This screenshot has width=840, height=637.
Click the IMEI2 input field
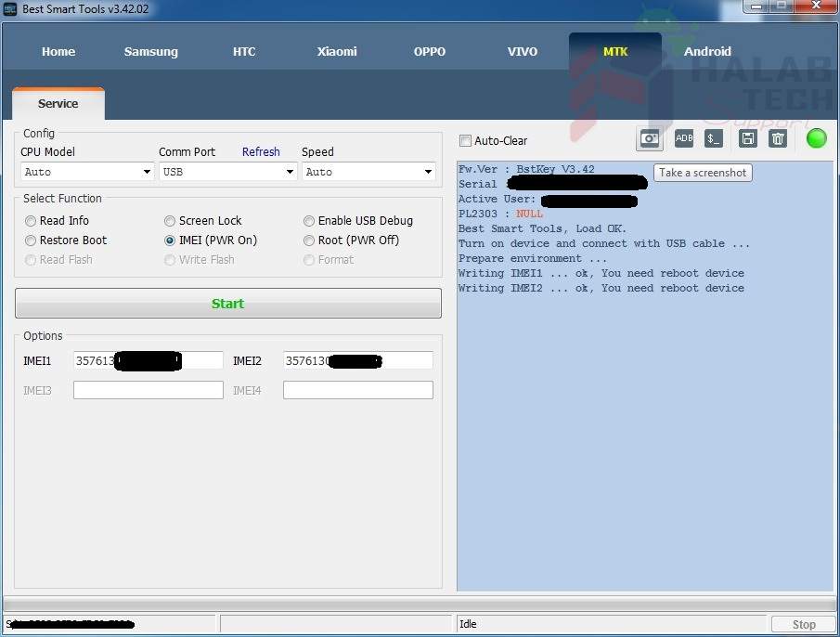358,360
